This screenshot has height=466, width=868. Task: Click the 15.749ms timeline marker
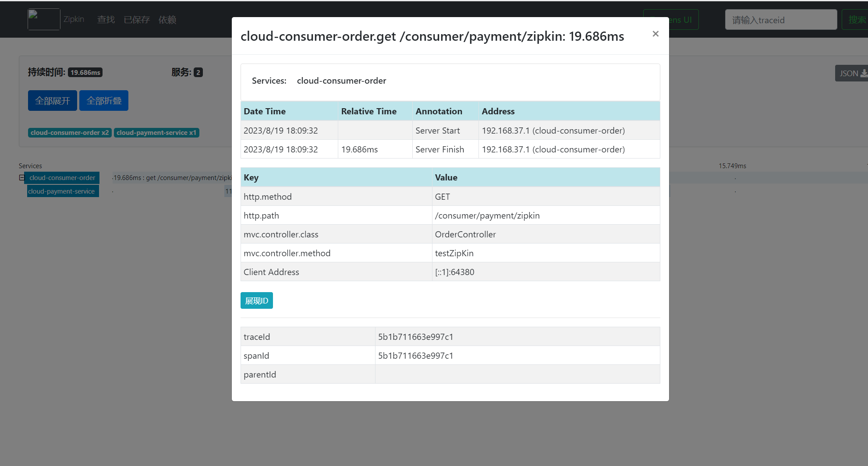point(732,166)
